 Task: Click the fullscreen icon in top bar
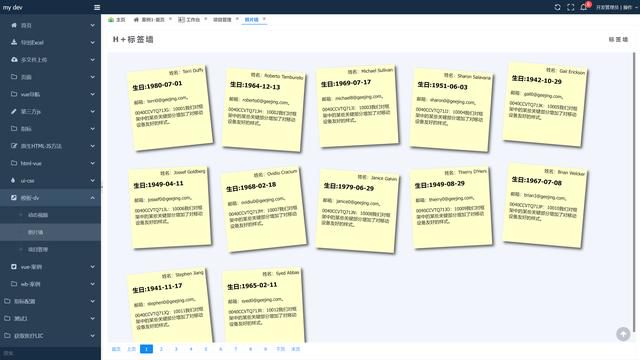pos(571,7)
